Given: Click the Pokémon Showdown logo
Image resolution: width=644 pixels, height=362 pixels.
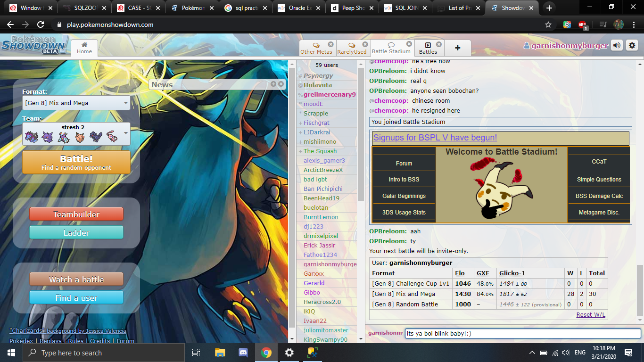Looking at the screenshot, I should click(x=34, y=45).
